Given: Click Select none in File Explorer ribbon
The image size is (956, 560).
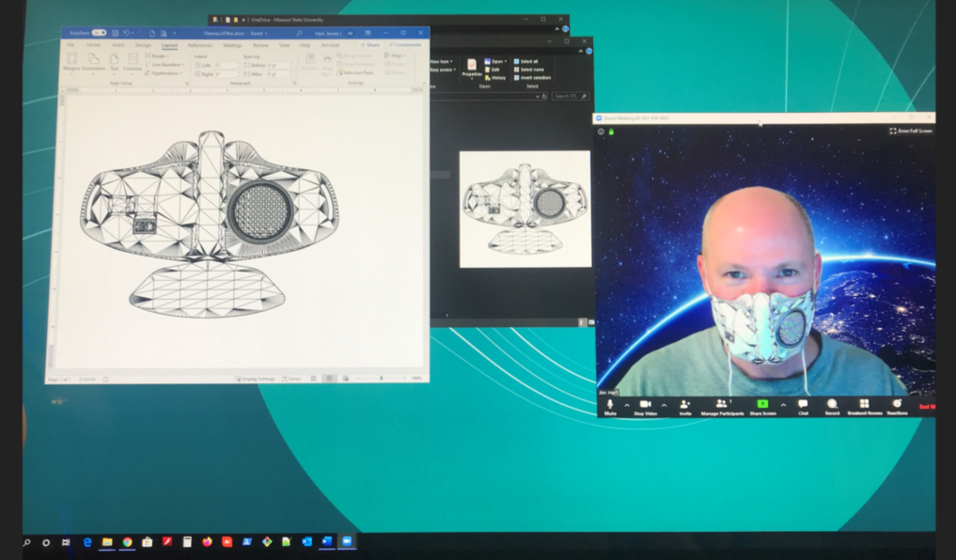Looking at the screenshot, I should point(528,70).
